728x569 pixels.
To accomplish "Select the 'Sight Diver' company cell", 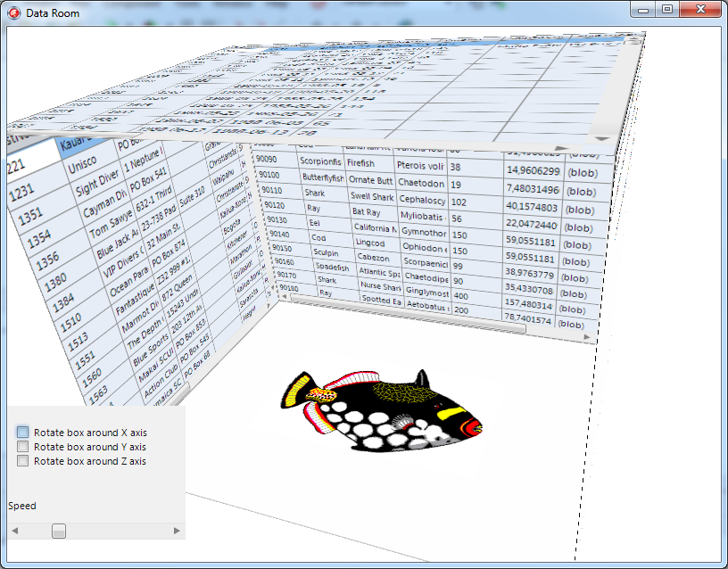I will tap(97, 184).
